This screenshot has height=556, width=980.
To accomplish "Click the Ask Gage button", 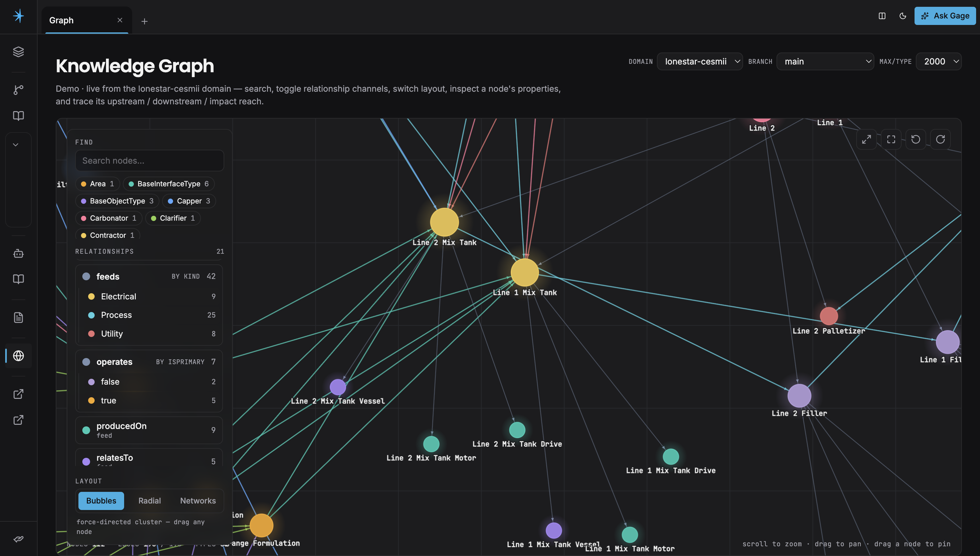I will 945,16.
